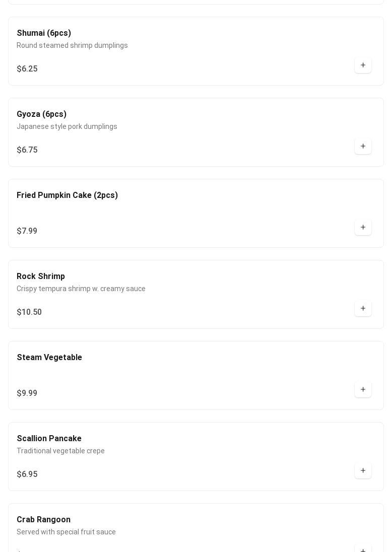
Task: Open the Rock Shrimp item title
Action: click(41, 277)
